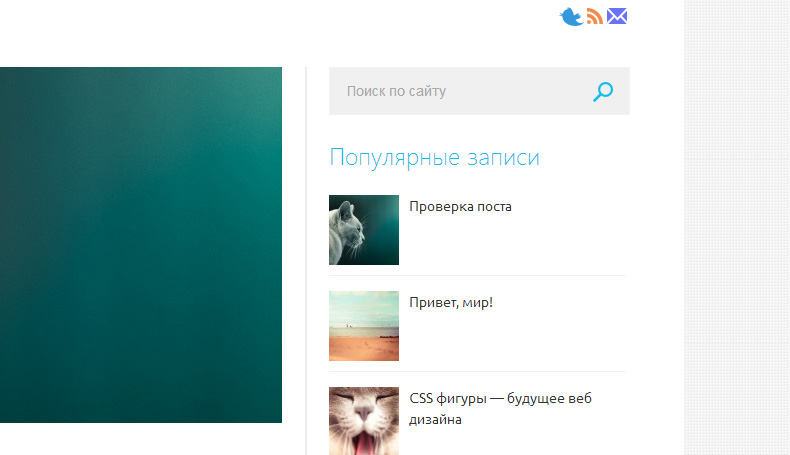Click the separator line under "Проверка поста"
The image size is (790, 455).
point(477,275)
